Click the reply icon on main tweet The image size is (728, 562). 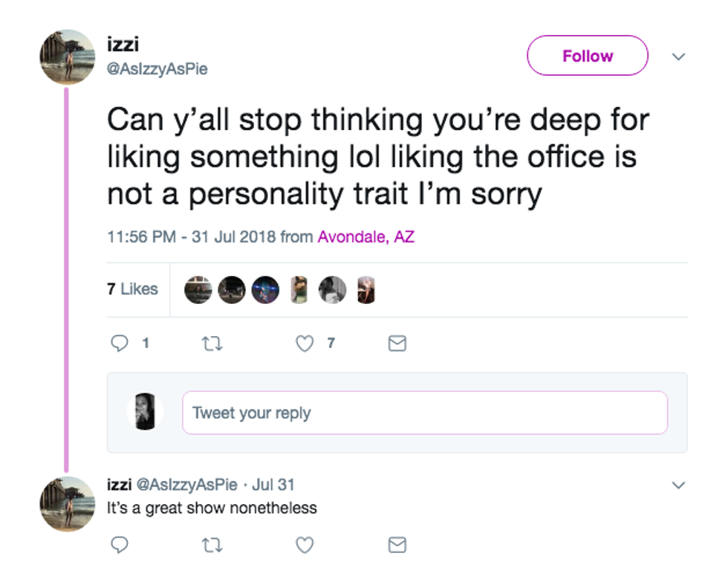coord(118,343)
